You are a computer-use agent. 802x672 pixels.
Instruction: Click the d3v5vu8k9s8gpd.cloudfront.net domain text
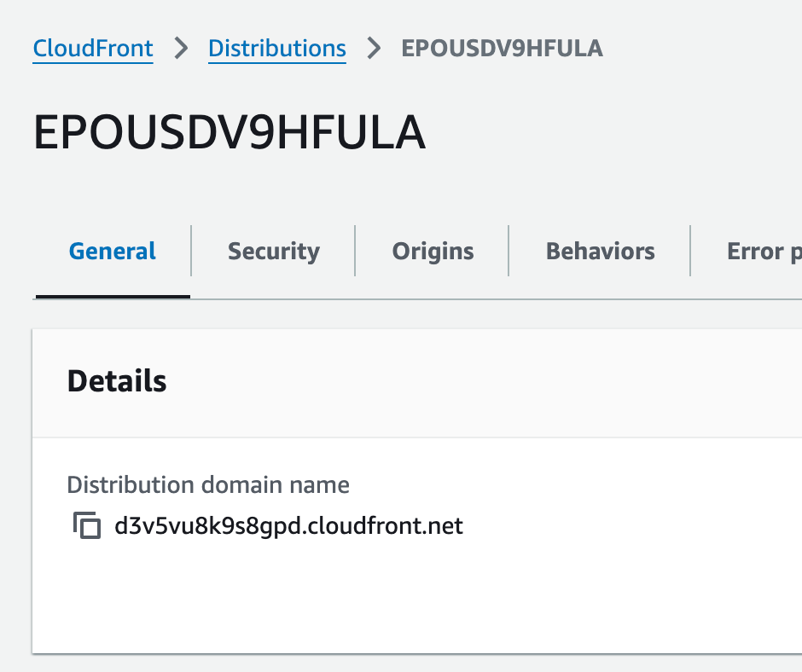point(288,525)
